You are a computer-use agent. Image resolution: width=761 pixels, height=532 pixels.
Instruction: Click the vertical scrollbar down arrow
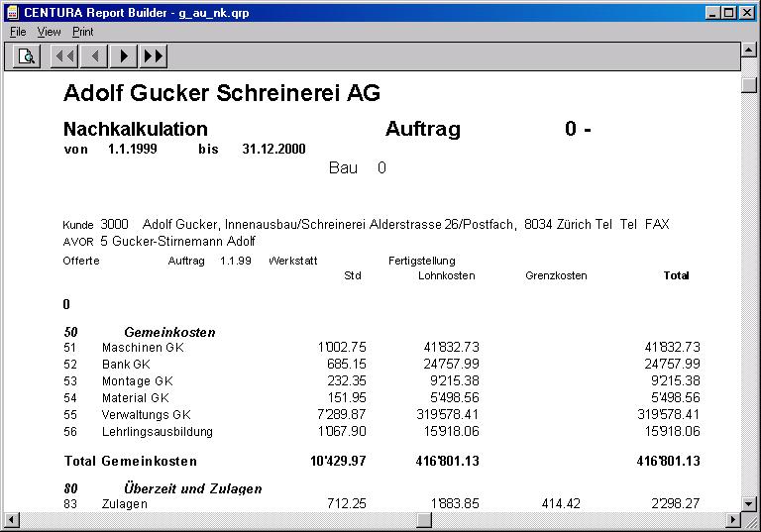pyautogui.click(x=749, y=504)
